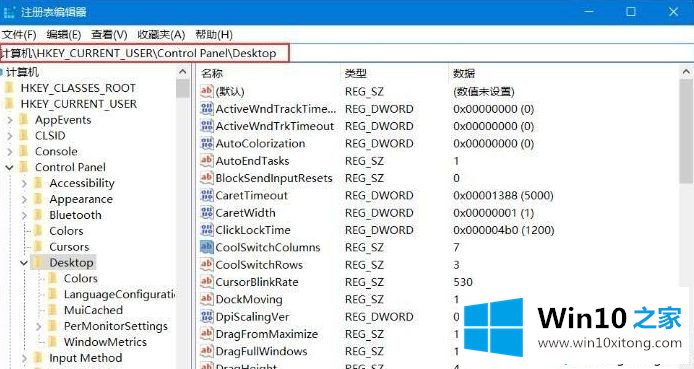
Task: Select the AppEvents folder icon
Action: (24, 120)
